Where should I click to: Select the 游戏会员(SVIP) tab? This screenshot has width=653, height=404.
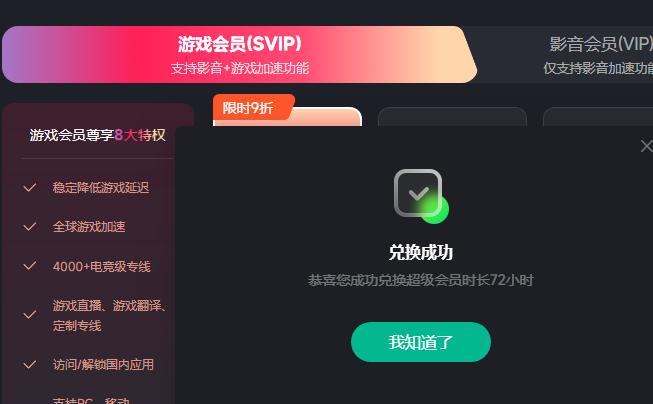(x=239, y=55)
